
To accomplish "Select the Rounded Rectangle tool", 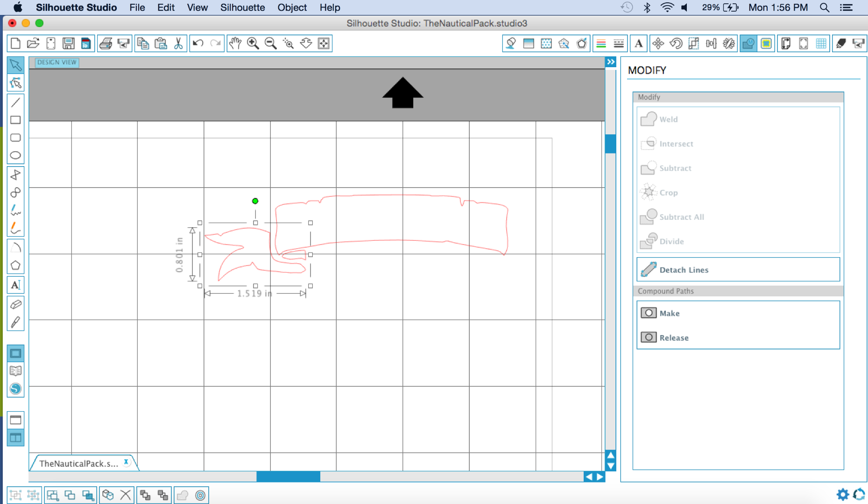I will coord(15,138).
